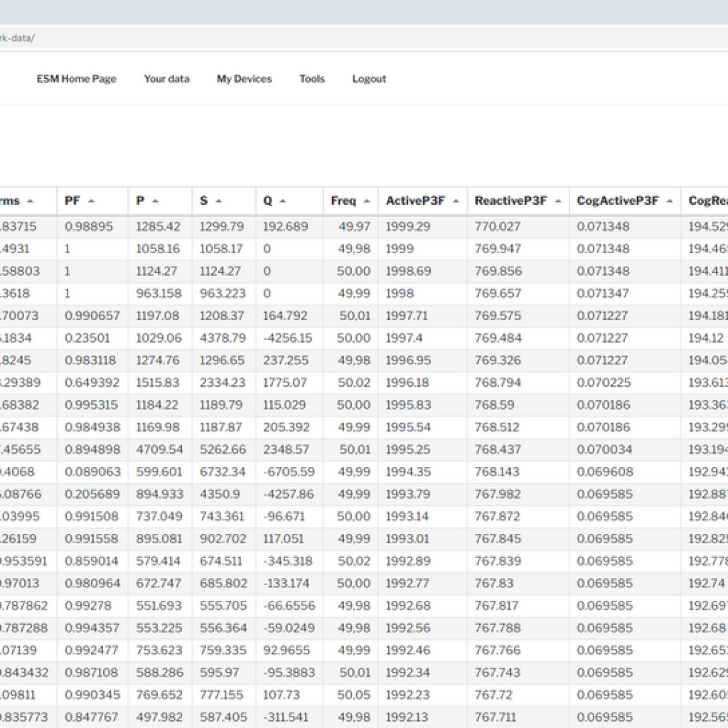Sort by Q using its arrow icon

point(283,201)
